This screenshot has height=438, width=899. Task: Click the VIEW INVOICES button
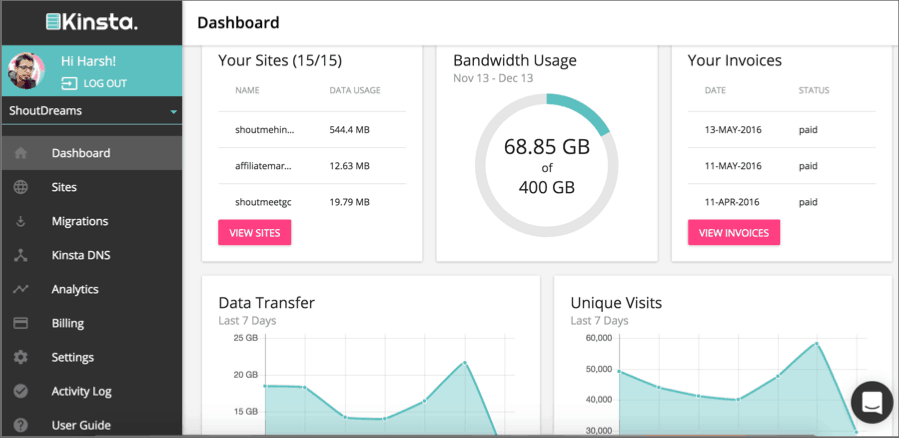(x=734, y=233)
